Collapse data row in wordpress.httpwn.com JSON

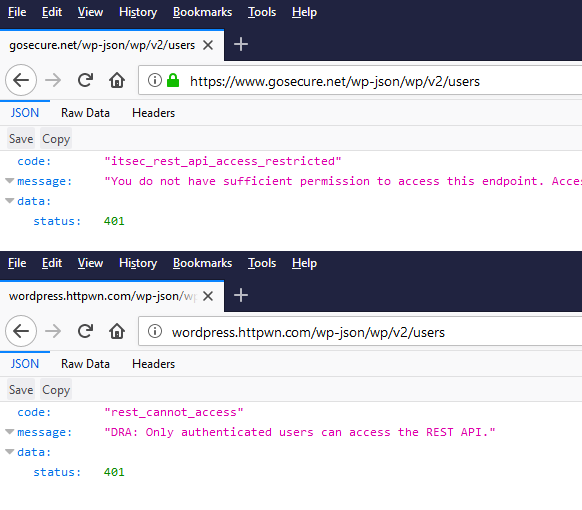10,452
